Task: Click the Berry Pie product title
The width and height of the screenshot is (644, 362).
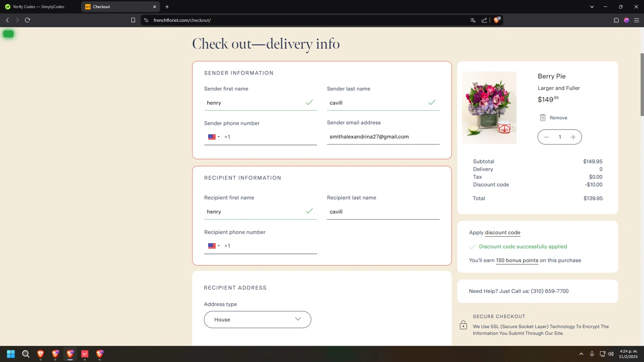Action: pos(552,76)
